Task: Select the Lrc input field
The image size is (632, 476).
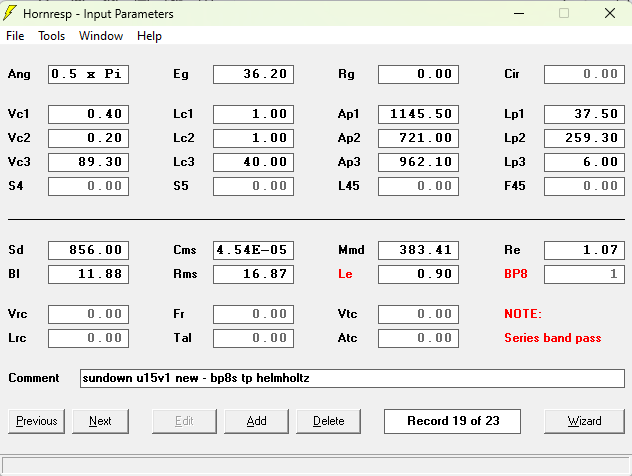Action: coord(88,339)
